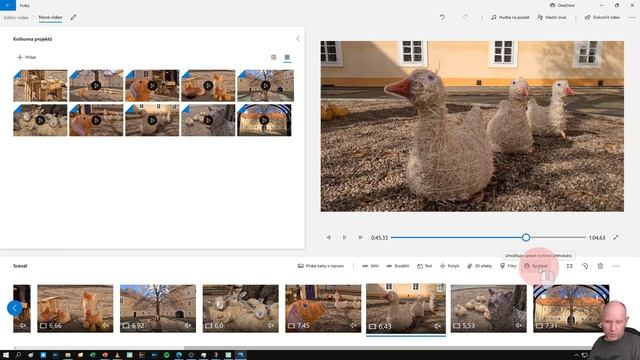Rotate the selected clip
Image resolution: width=640 pixels, height=360 pixels.
(585, 266)
